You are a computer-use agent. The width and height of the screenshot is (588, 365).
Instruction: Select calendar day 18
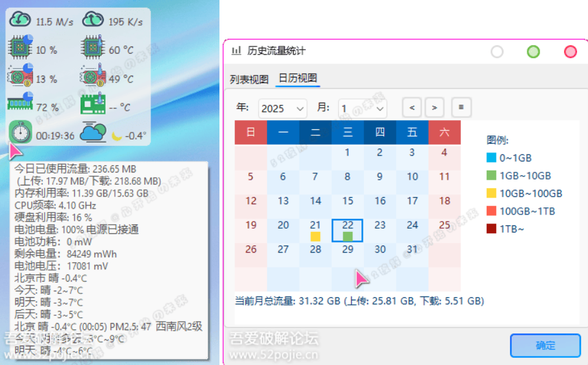444,206
